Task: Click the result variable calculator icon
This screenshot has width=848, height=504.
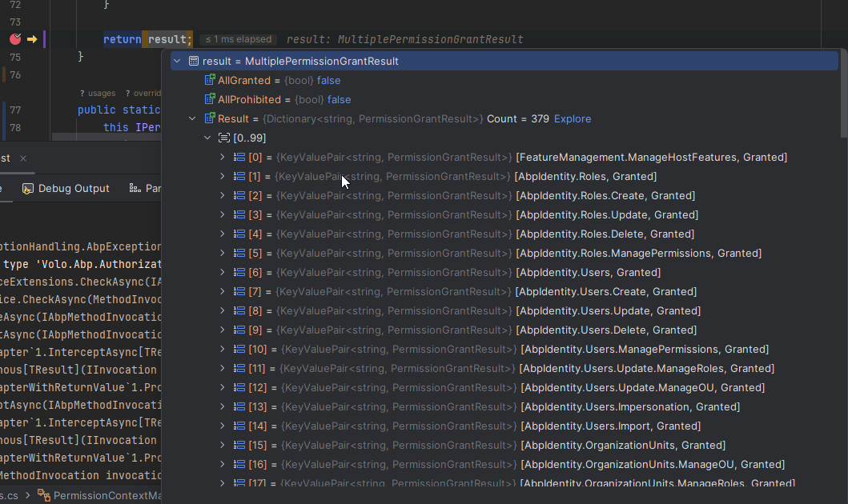Action: pyautogui.click(x=194, y=62)
